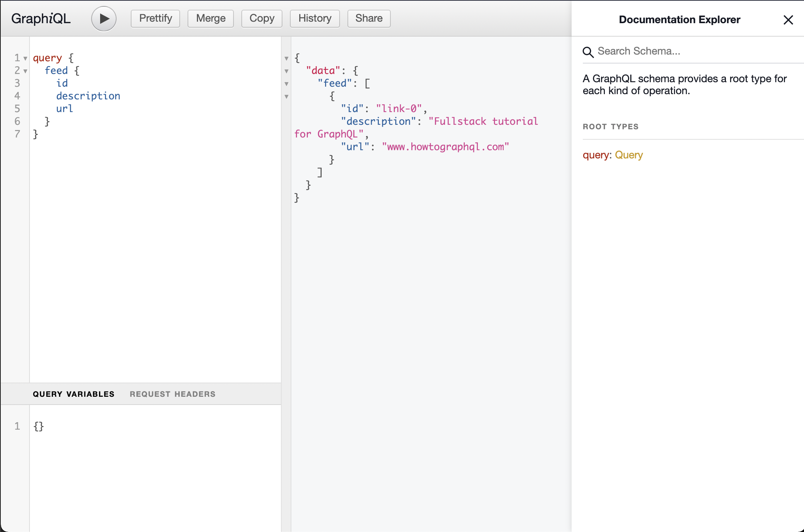This screenshot has width=804, height=532.
Task: Open the History panel
Action: point(315,18)
